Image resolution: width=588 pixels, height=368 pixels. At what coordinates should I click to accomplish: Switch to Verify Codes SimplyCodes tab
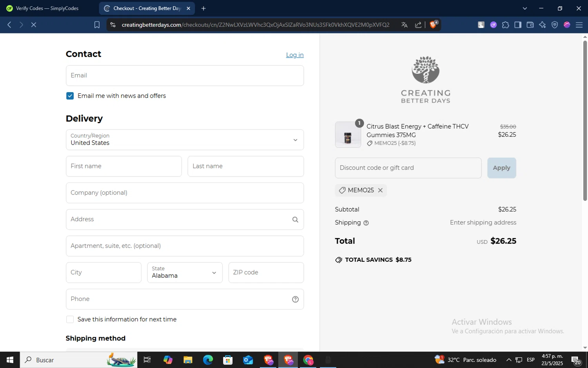[x=48, y=8]
